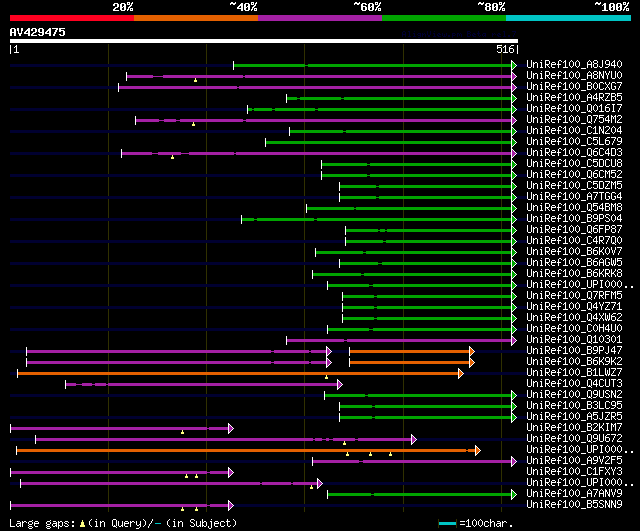Click the green ~80% identity legend segment
This screenshot has height=531, width=640.
click(x=444, y=18)
